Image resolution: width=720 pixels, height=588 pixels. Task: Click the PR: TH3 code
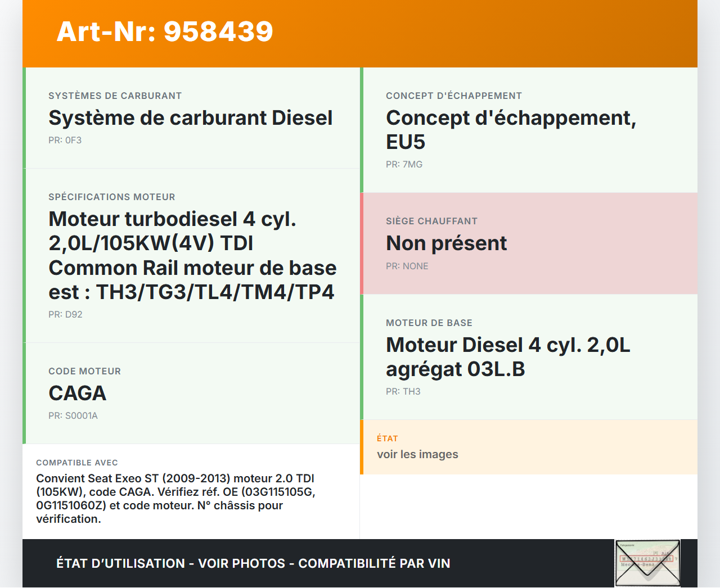coord(403,392)
